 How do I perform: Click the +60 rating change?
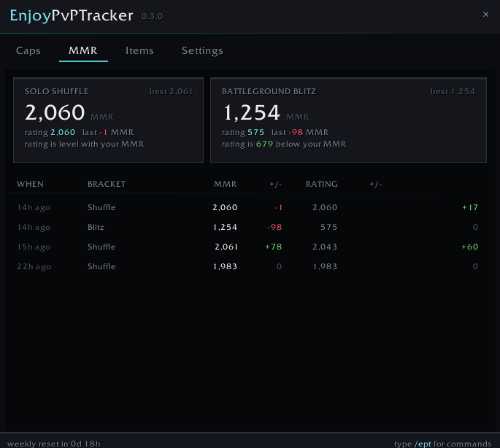[469, 247]
